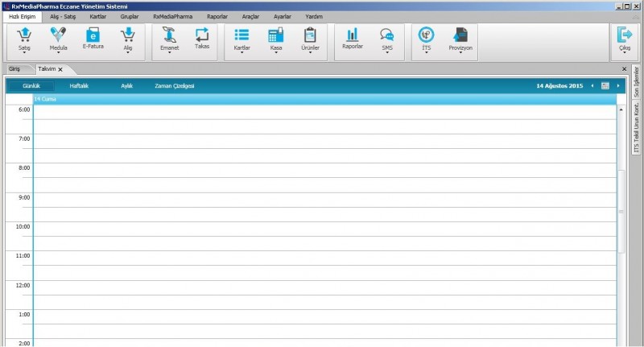Open the Raporlar bar chart icon
Screen dimensions: 644x347
[x=353, y=35]
